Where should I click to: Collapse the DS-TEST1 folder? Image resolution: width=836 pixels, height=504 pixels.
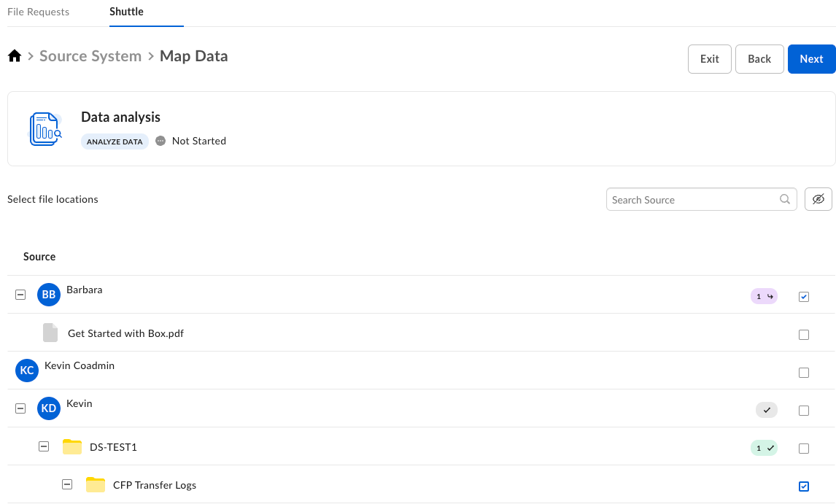[x=44, y=446]
